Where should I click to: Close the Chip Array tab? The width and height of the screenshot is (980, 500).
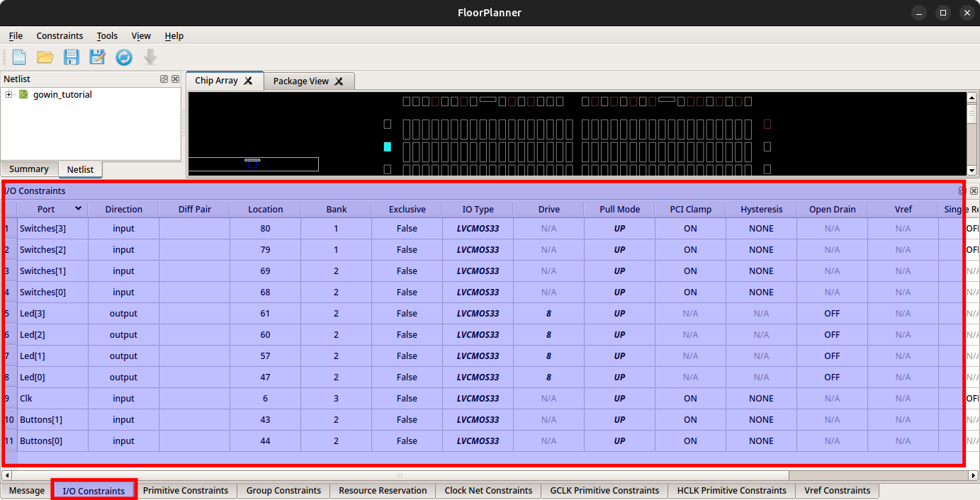(x=248, y=81)
